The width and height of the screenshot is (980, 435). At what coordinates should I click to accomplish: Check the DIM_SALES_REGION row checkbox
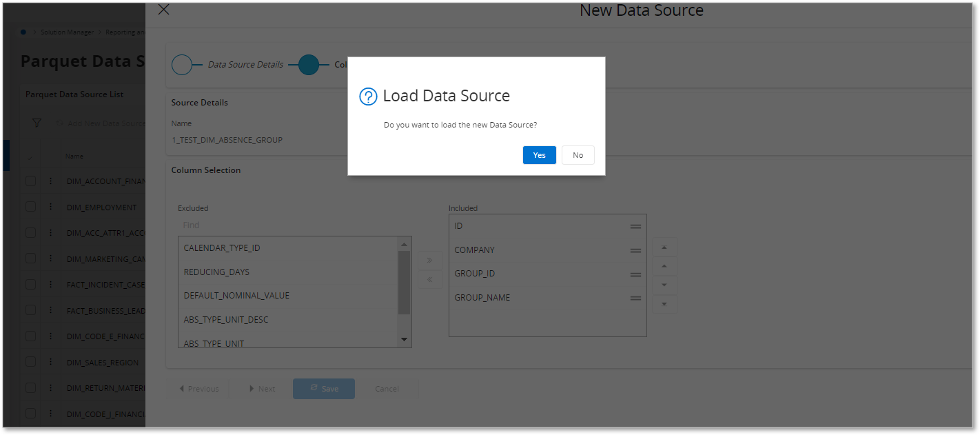(30, 362)
